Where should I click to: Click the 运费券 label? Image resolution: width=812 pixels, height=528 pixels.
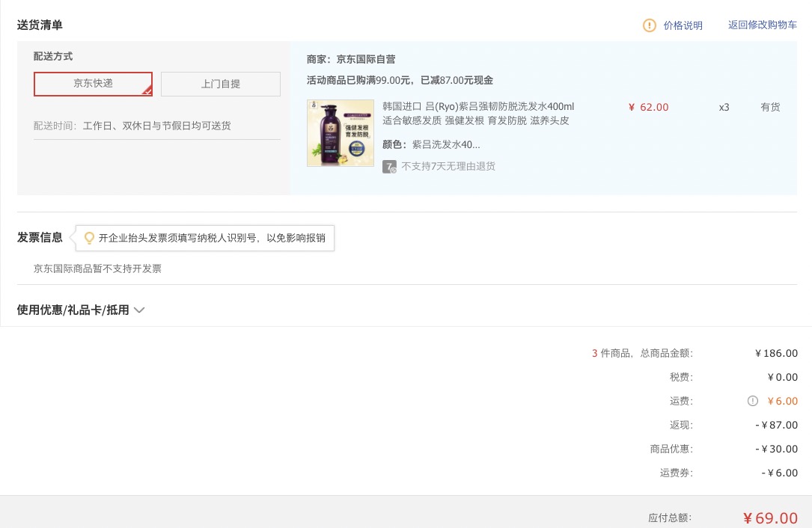tap(676, 473)
